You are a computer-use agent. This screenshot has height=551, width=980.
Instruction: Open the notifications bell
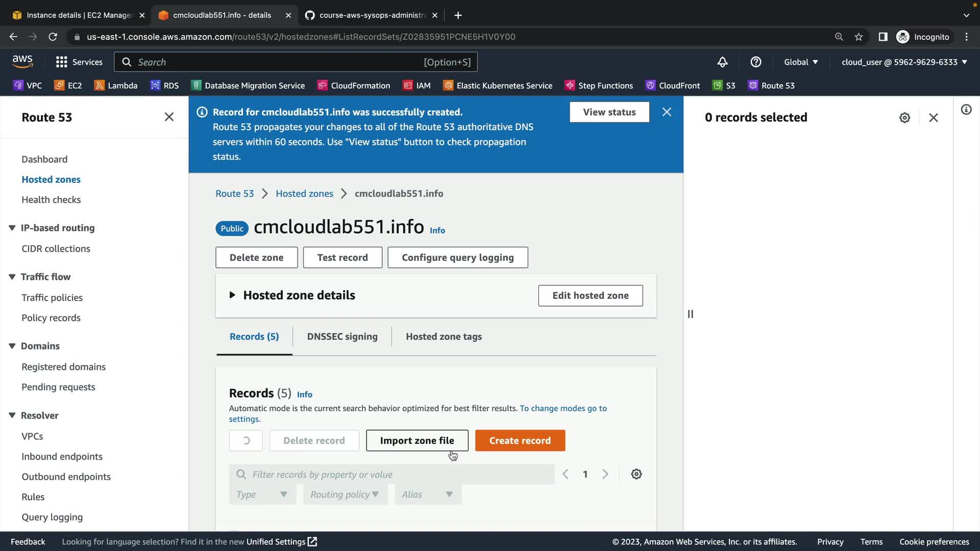coord(722,62)
